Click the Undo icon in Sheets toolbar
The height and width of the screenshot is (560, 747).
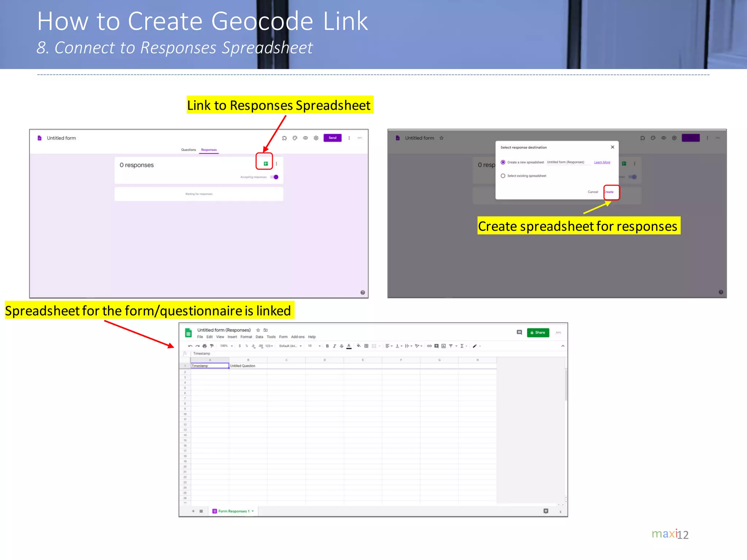pos(190,346)
